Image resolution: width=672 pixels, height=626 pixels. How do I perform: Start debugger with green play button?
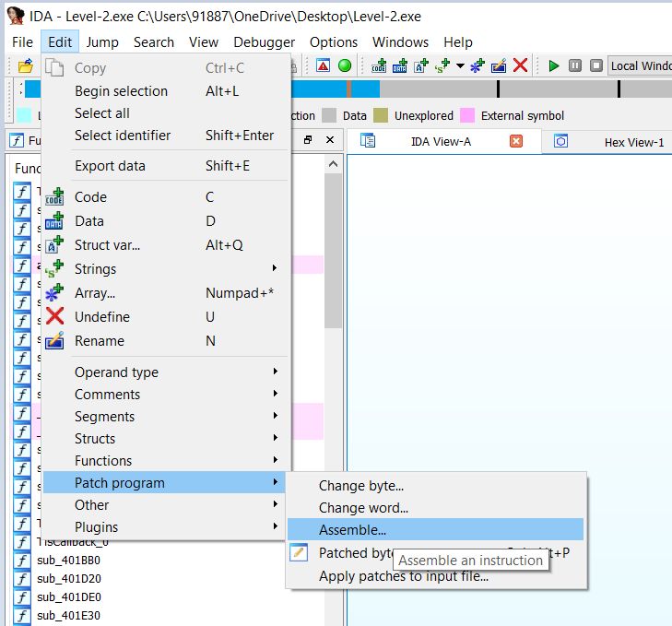pos(554,65)
